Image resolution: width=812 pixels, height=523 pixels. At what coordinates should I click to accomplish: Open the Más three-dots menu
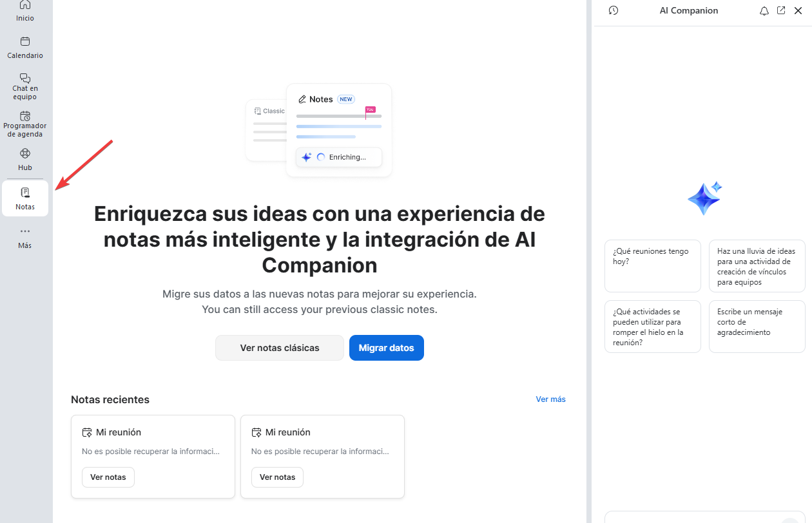25,231
